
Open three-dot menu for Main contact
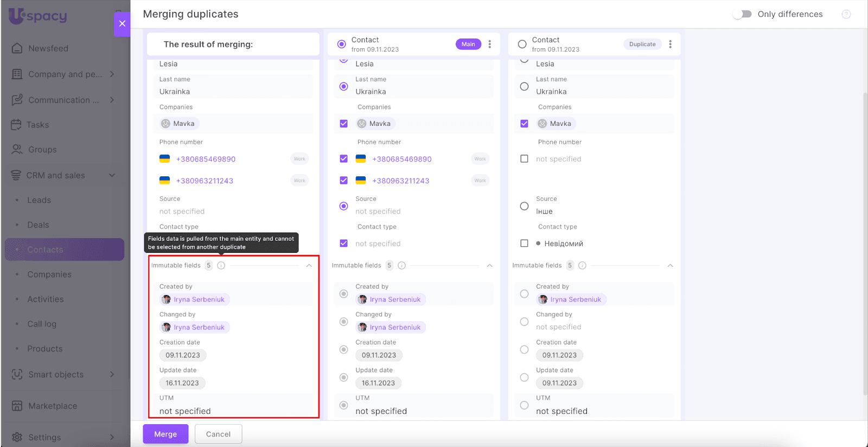point(489,44)
